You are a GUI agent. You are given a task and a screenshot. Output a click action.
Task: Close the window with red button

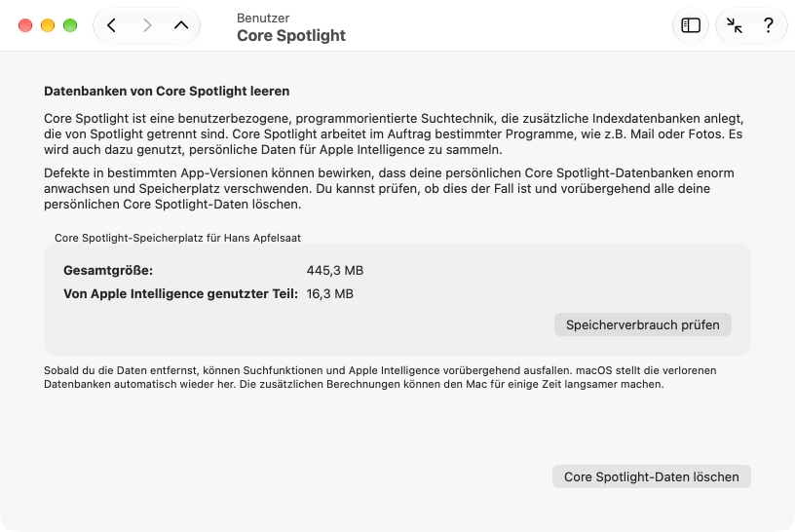click(x=25, y=25)
